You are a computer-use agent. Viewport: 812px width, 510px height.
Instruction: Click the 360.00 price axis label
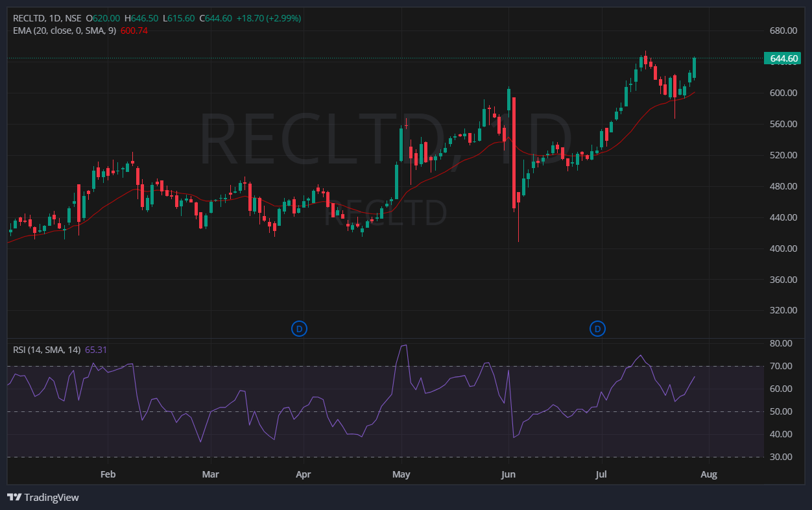[x=783, y=280]
